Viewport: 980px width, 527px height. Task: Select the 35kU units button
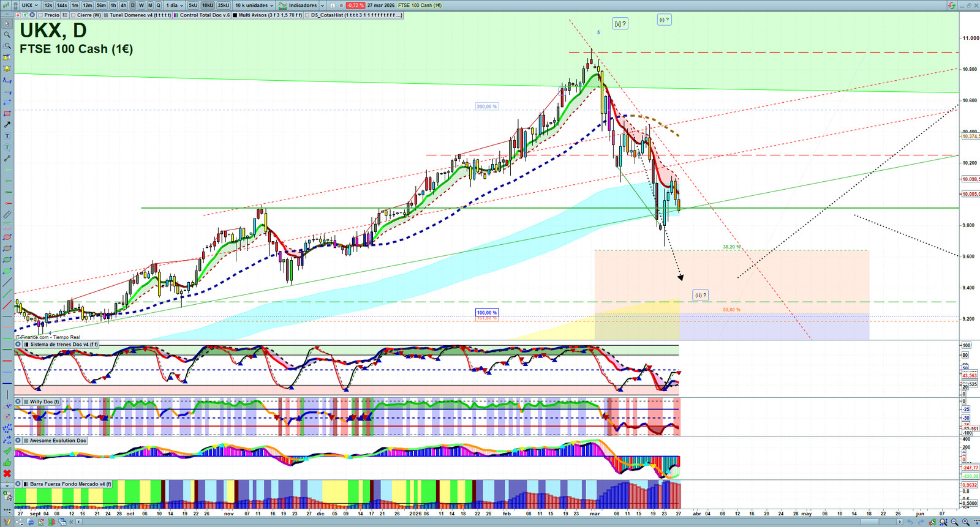click(x=224, y=6)
